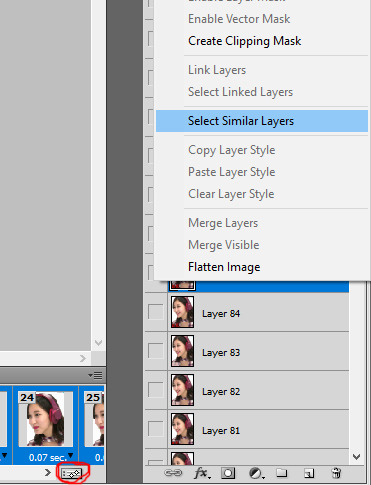The width and height of the screenshot is (371, 485).
Task: Click Layer 82 thumbnail
Action: [x=182, y=390]
